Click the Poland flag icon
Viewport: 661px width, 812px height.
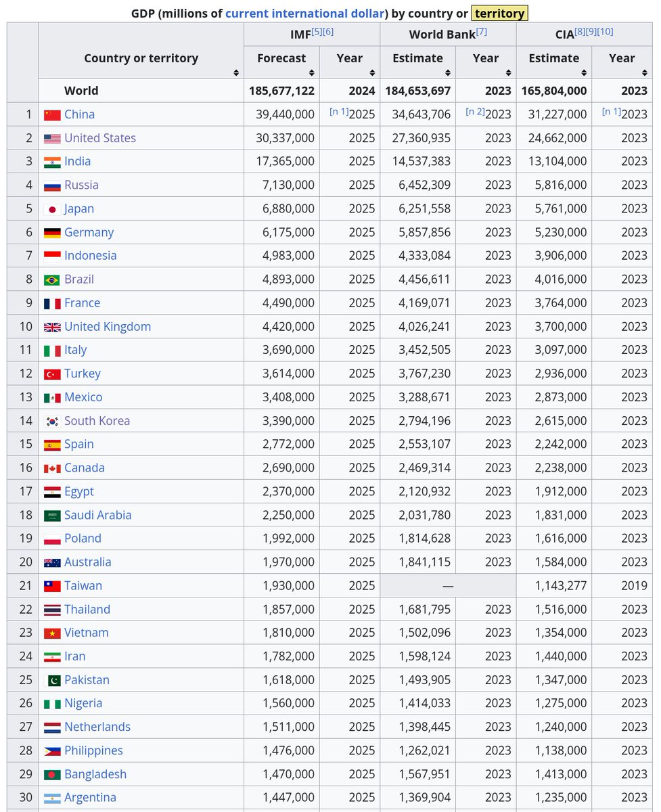pyautogui.click(x=52, y=539)
